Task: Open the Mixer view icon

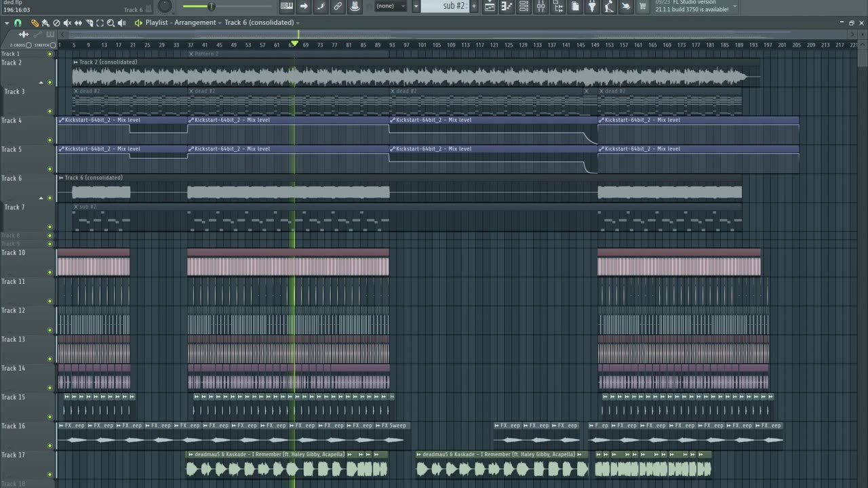Action: [x=540, y=6]
